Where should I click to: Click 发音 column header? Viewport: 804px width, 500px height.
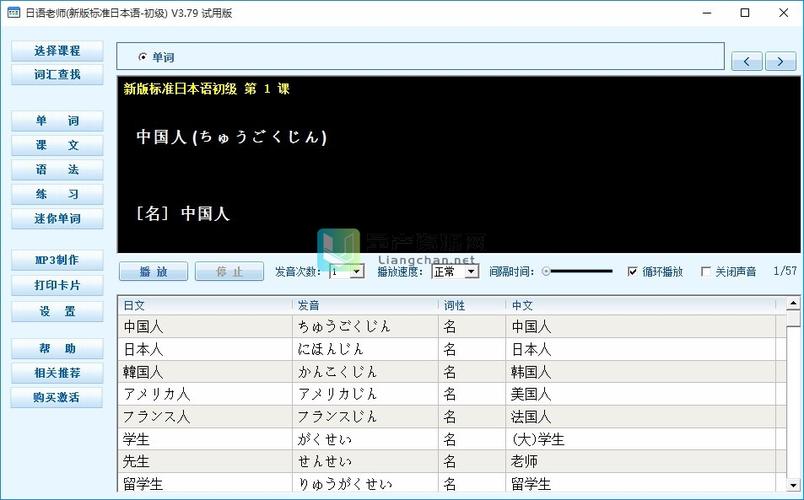click(365, 306)
